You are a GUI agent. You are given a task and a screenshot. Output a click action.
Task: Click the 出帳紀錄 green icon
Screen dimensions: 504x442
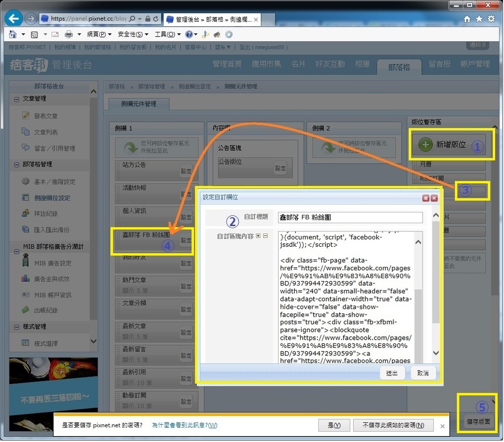click(x=26, y=310)
